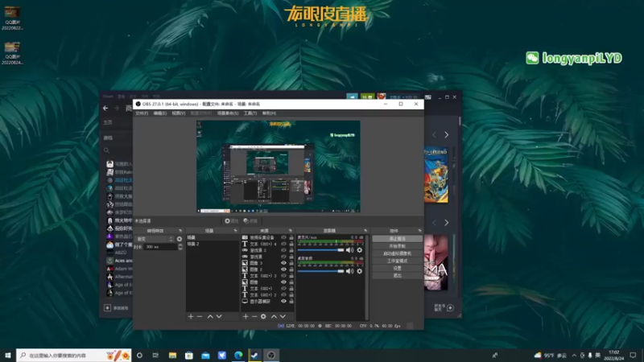Toggle lock on 显示器捕获 source

[291, 301]
